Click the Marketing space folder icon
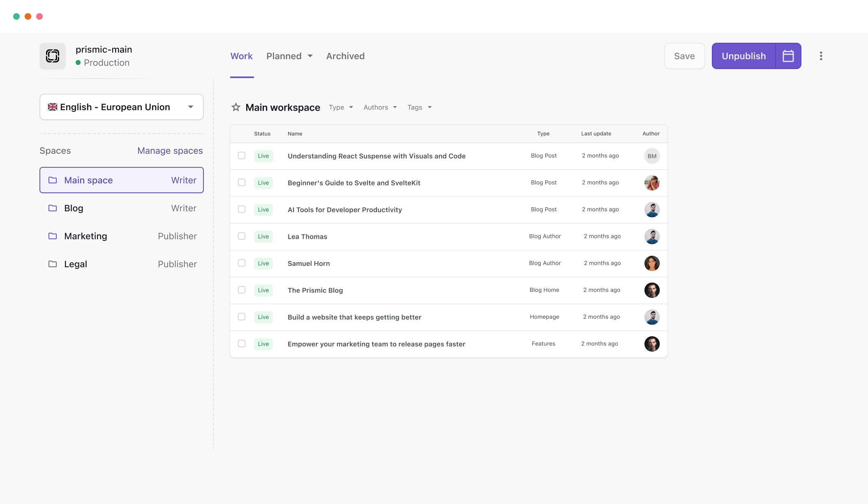Screen dimensions: 868x504 point(53,236)
